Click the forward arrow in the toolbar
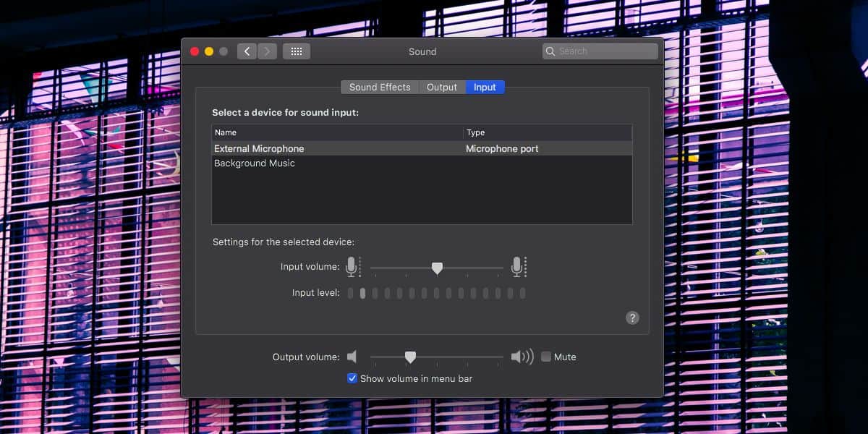 click(268, 51)
